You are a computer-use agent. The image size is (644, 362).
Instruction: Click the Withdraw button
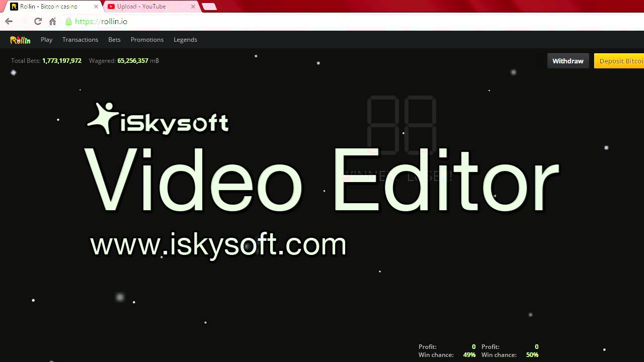568,61
